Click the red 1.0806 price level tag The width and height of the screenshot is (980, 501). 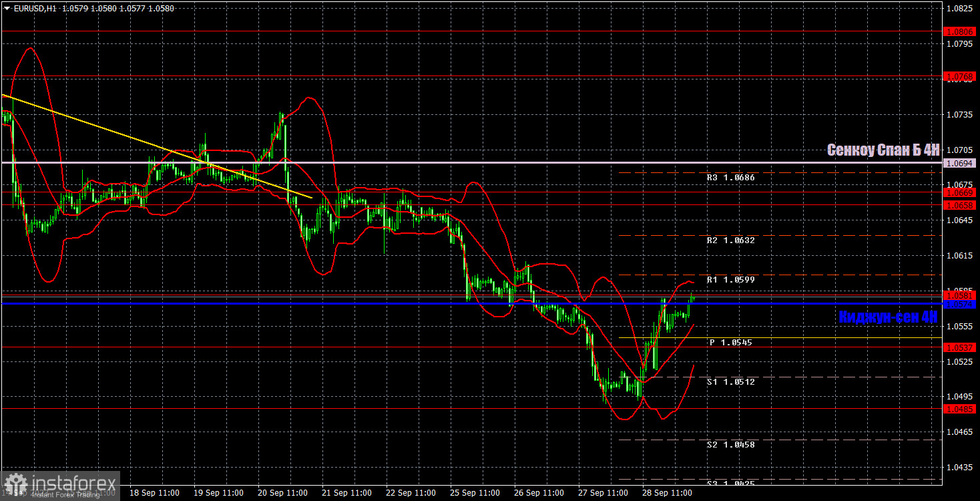pos(961,31)
